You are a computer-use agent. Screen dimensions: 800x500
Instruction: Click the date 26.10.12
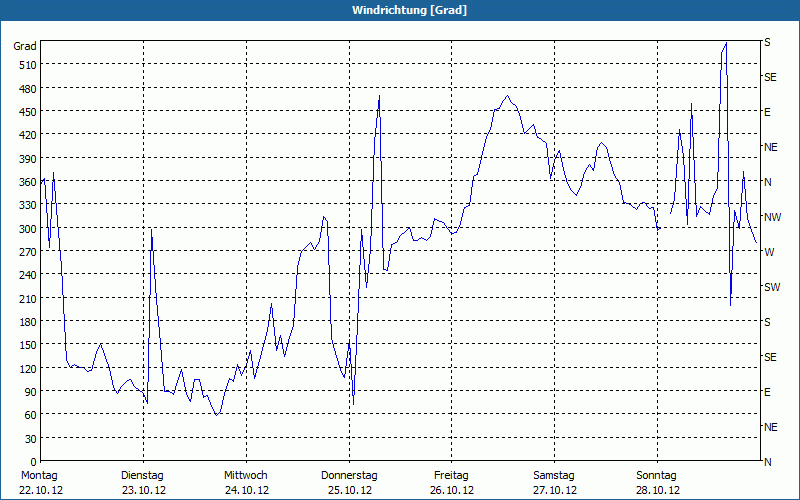click(x=452, y=490)
